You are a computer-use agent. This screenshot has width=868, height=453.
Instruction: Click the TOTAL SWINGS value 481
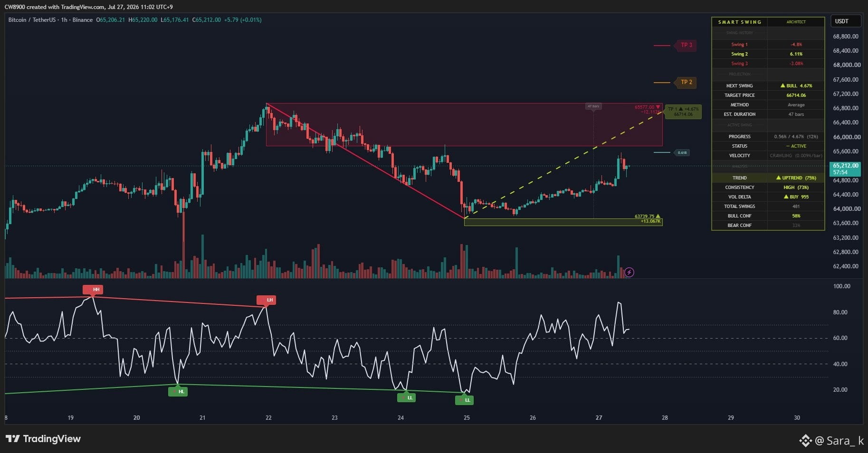(796, 207)
